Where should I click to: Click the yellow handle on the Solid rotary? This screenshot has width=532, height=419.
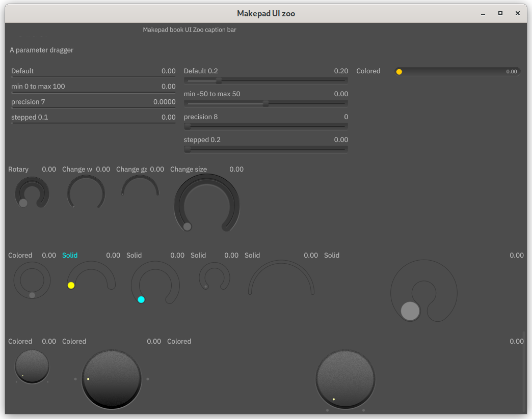71,285
